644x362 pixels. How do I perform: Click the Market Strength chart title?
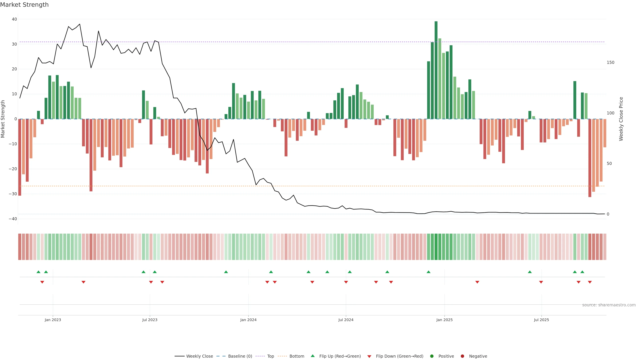[24, 5]
